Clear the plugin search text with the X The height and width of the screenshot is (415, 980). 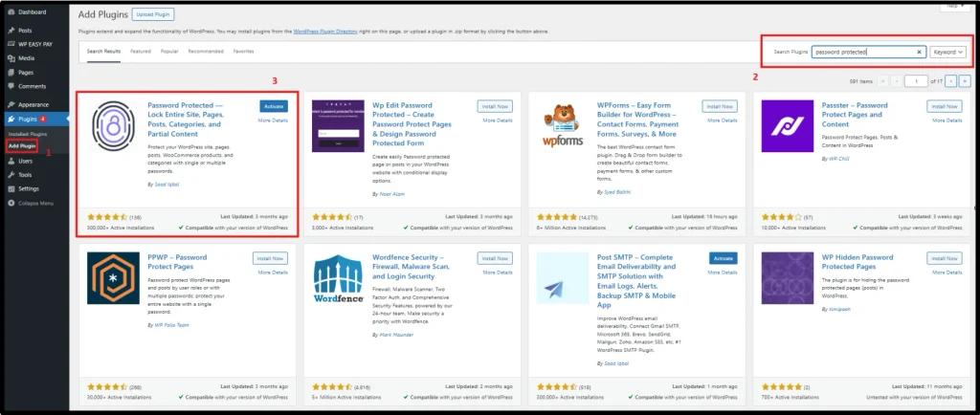tap(920, 53)
